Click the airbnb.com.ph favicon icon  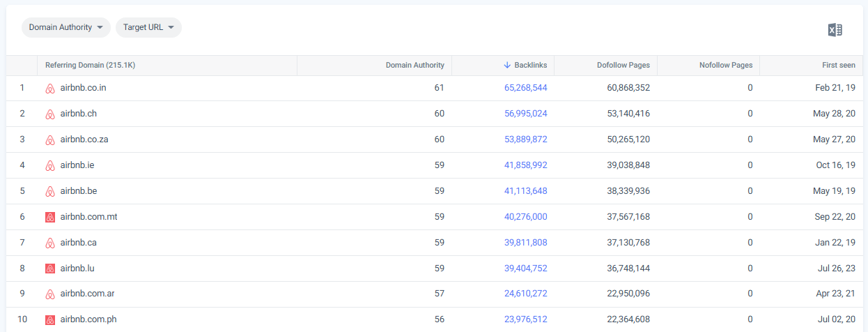coord(50,320)
